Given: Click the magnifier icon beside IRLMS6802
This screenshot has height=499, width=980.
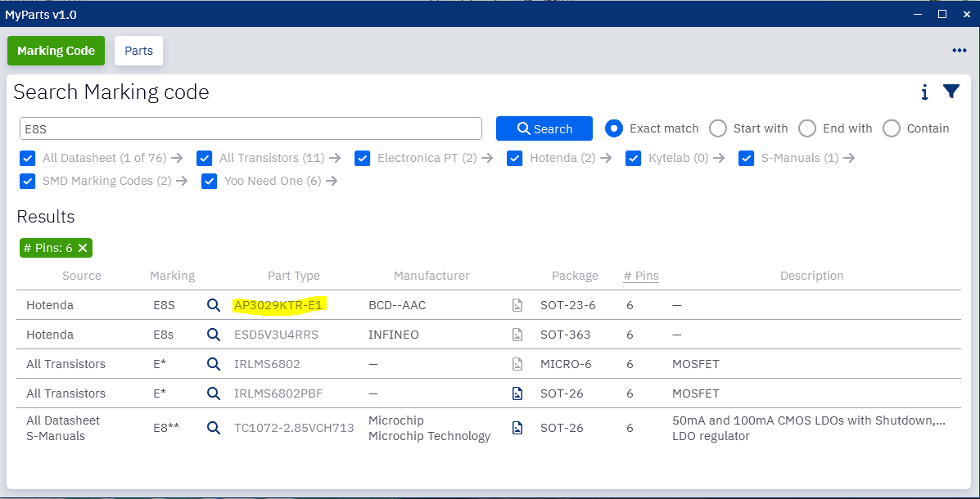Looking at the screenshot, I should tap(214, 364).
